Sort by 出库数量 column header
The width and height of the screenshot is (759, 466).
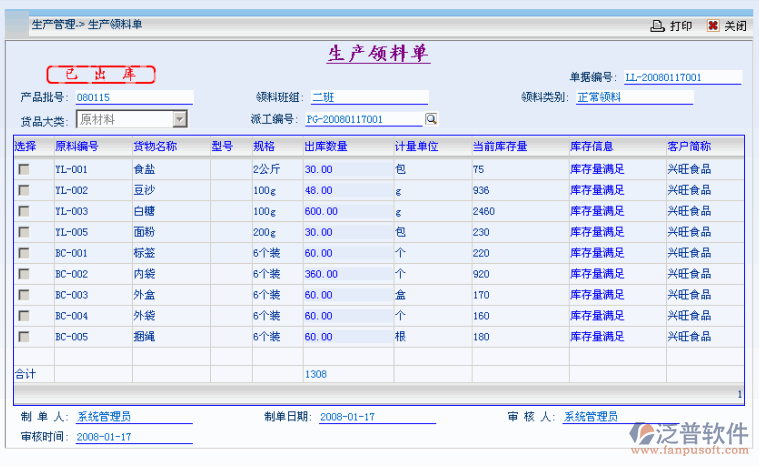point(325,147)
